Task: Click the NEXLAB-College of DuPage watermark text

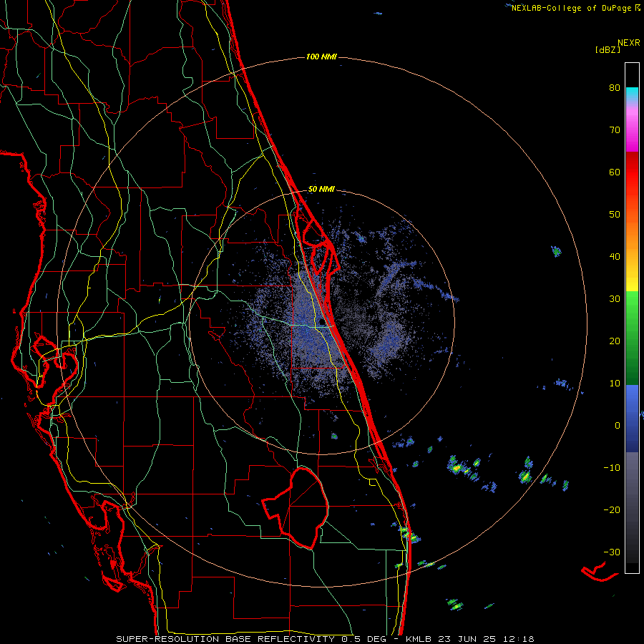Action: tap(575, 8)
